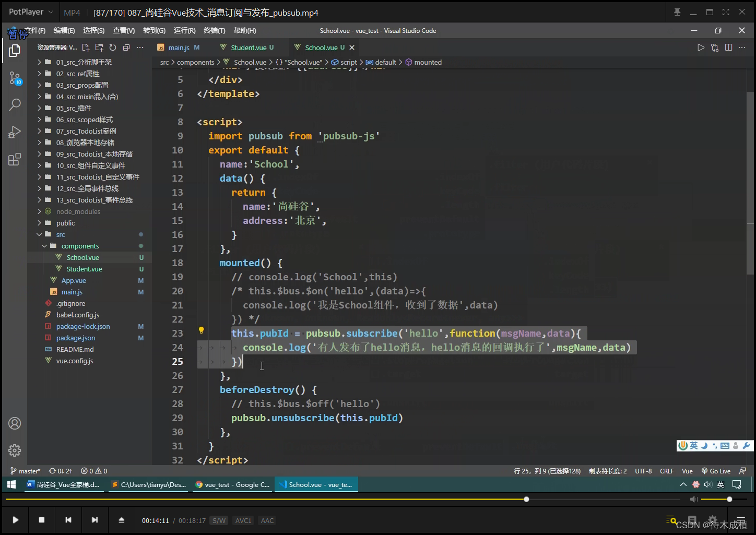This screenshot has width=756, height=535.
Task: Click the 制表符长度: 2 indentation setting
Action: 608,471
